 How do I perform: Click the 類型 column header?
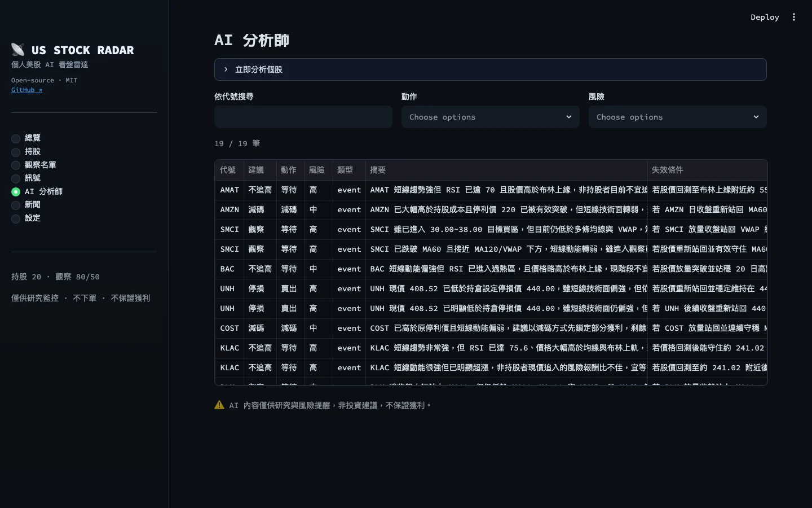349,170
